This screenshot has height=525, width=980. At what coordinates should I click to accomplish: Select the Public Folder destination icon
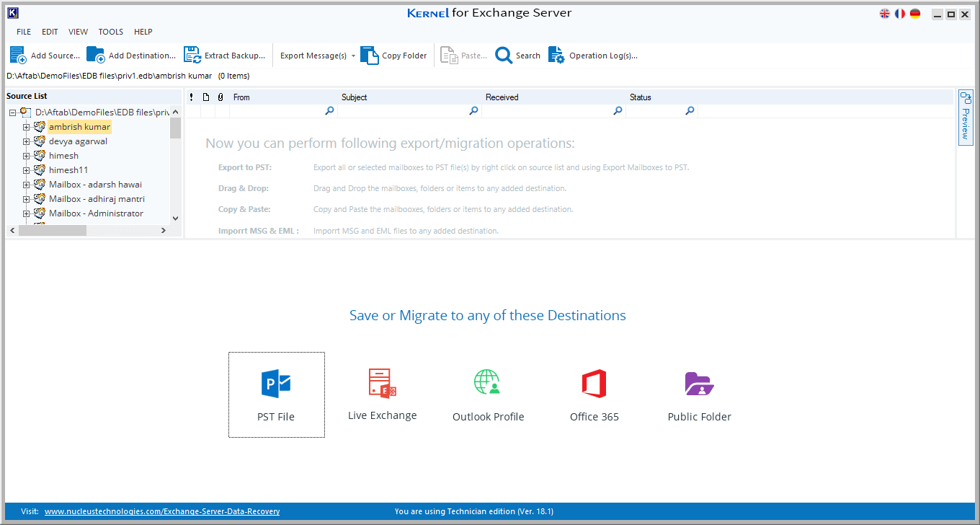pos(699,384)
